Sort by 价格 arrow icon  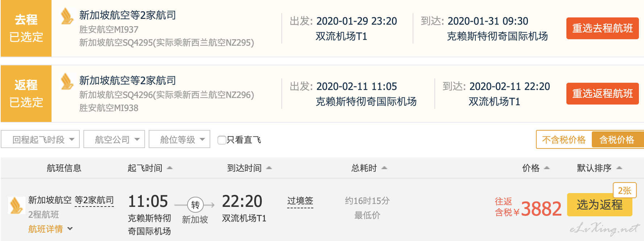547,168
